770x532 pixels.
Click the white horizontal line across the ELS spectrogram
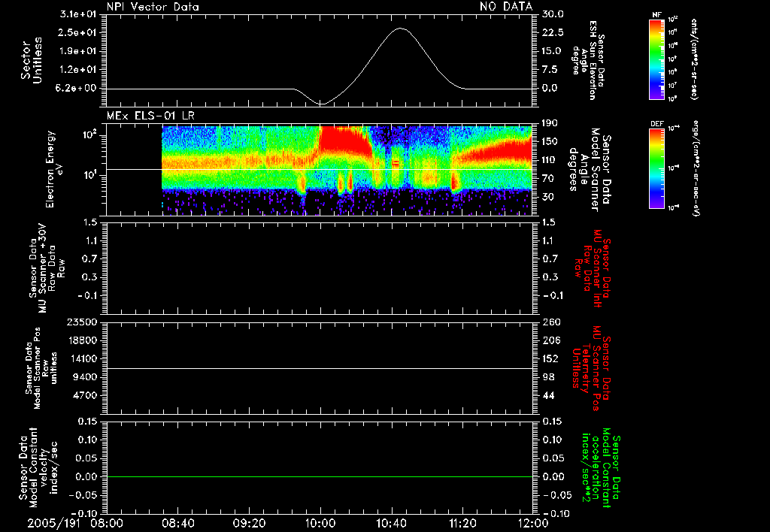pos(320,169)
